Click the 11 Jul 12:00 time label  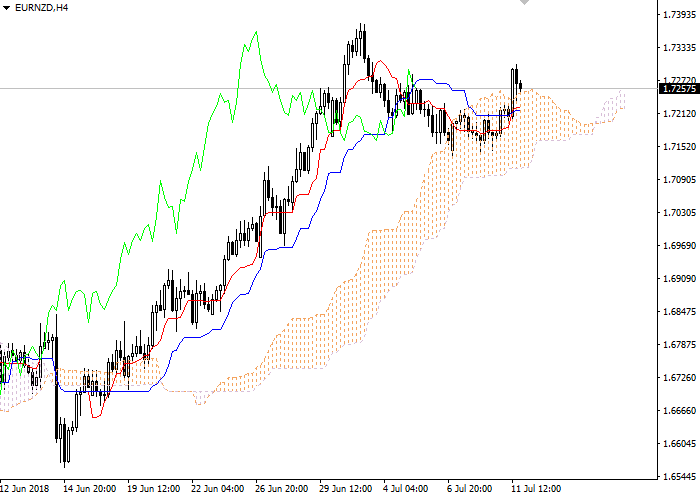click(536, 488)
